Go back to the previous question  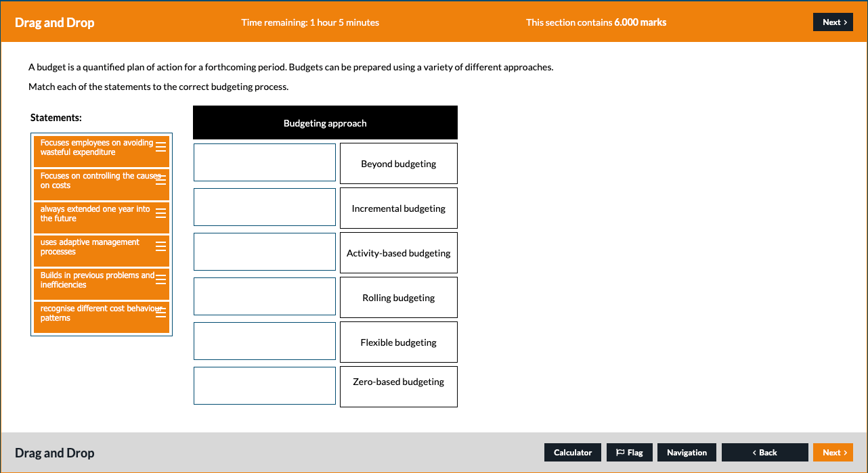click(764, 452)
